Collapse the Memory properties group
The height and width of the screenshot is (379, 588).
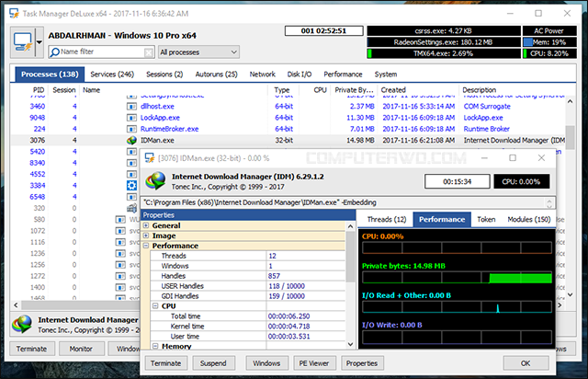click(x=155, y=346)
